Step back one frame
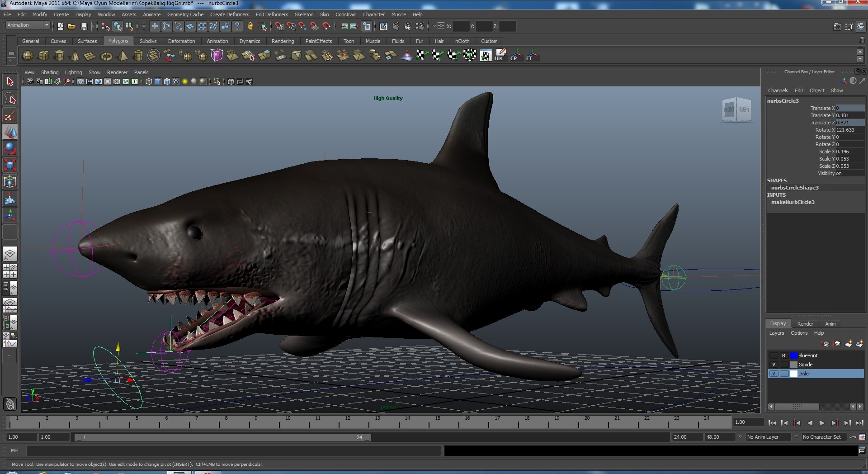 784,423
